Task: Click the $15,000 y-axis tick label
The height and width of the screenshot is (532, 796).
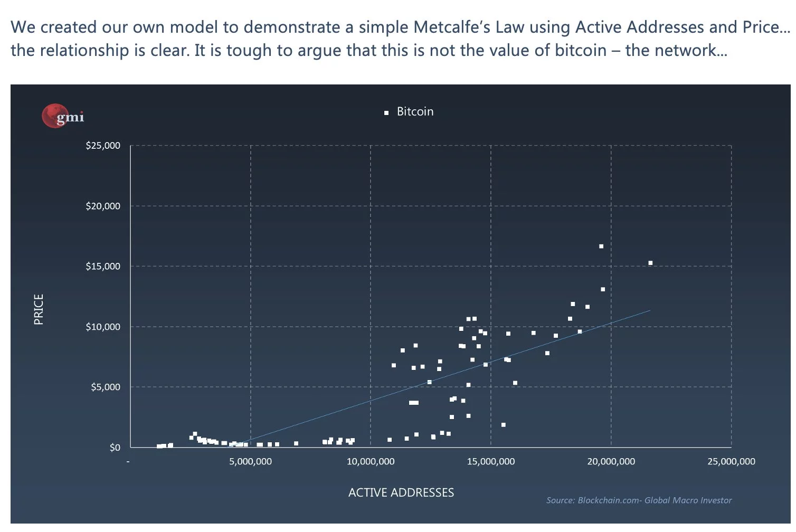Action: (x=103, y=266)
